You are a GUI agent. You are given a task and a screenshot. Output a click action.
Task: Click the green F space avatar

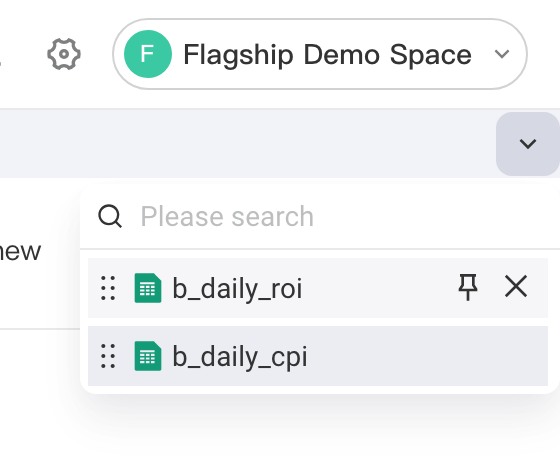pyautogui.click(x=148, y=54)
